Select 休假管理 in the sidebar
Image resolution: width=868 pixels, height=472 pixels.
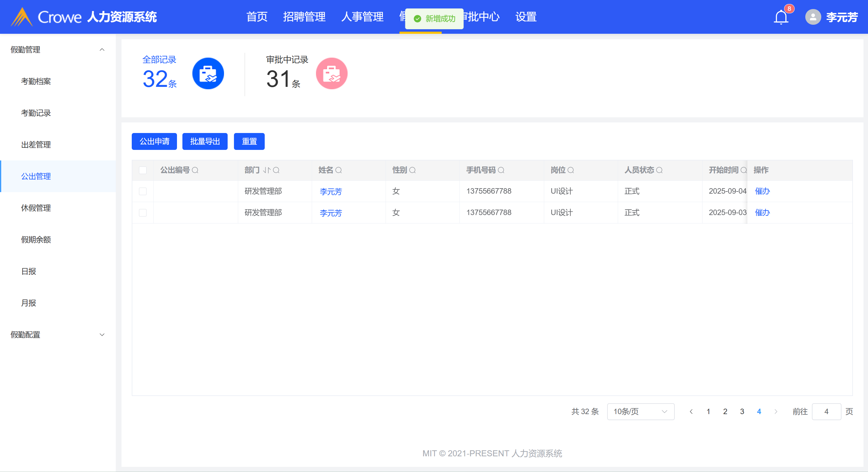tap(36, 208)
